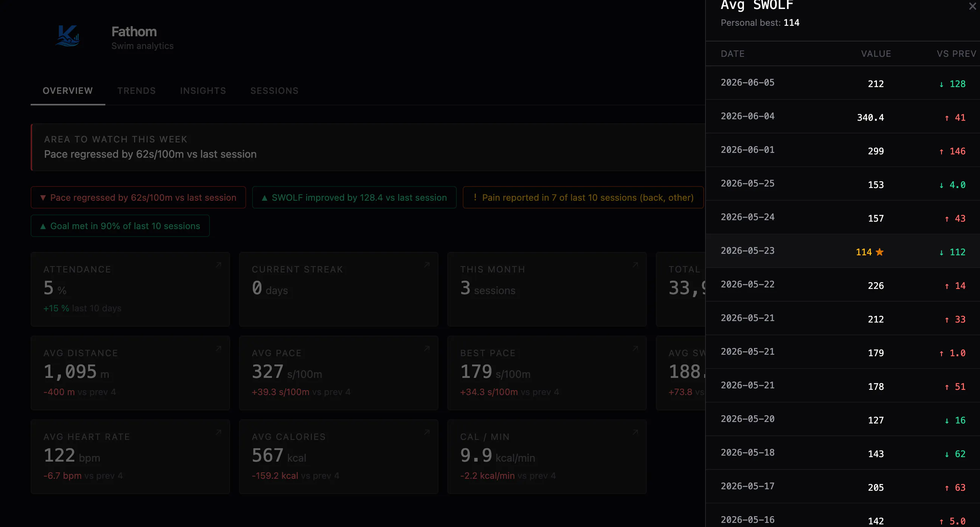The height and width of the screenshot is (527, 980).
Task: Open the expand arrow on Attendance card
Action: coord(218,265)
